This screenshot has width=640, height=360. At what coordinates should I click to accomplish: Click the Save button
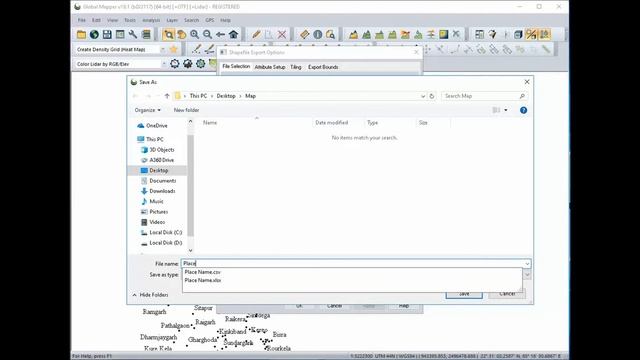(x=464, y=294)
